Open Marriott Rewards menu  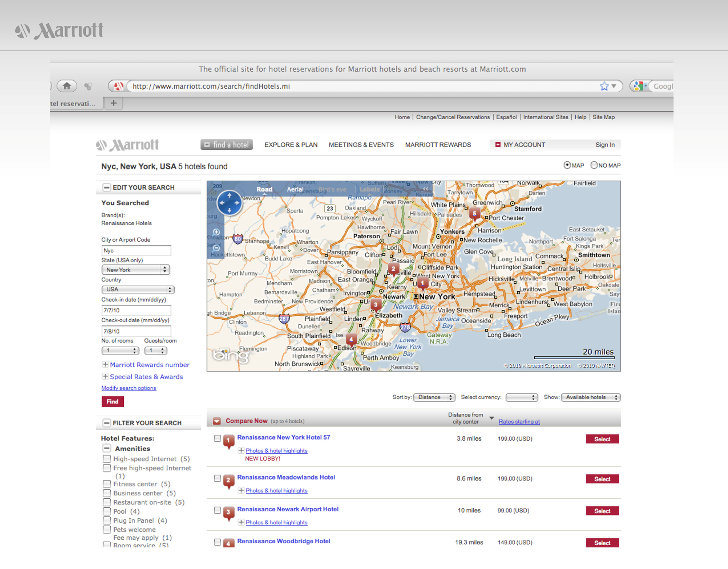[438, 145]
